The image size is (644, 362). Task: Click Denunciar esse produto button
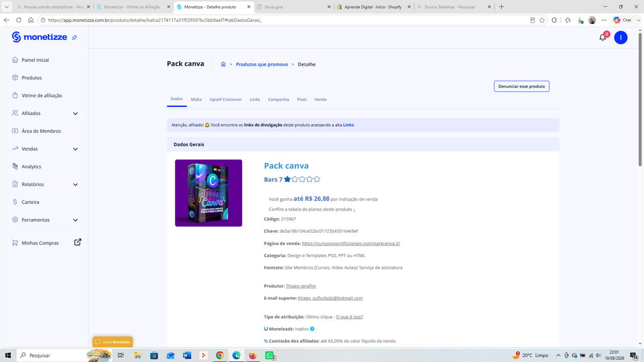tap(522, 86)
